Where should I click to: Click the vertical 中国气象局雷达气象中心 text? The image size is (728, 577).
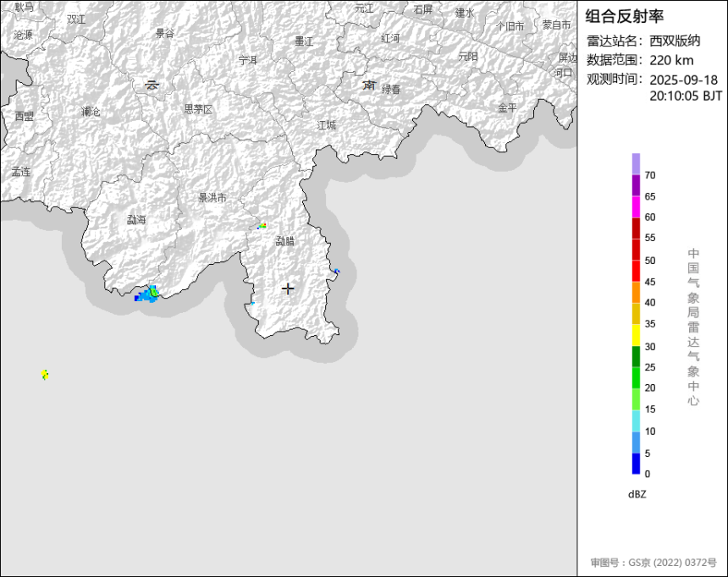tap(693, 327)
